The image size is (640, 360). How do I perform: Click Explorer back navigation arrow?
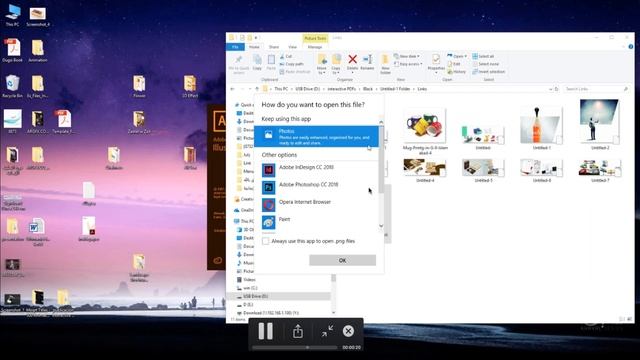click(x=233, y=89)
